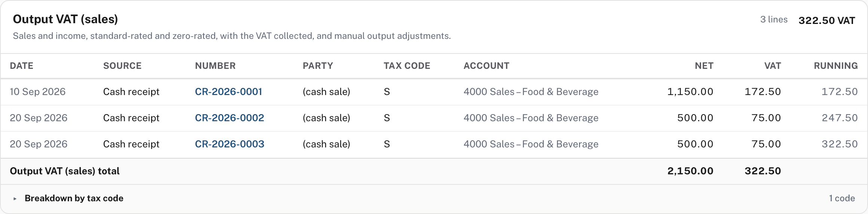Open cash receipt CR-2026-0002

(229, 118)
